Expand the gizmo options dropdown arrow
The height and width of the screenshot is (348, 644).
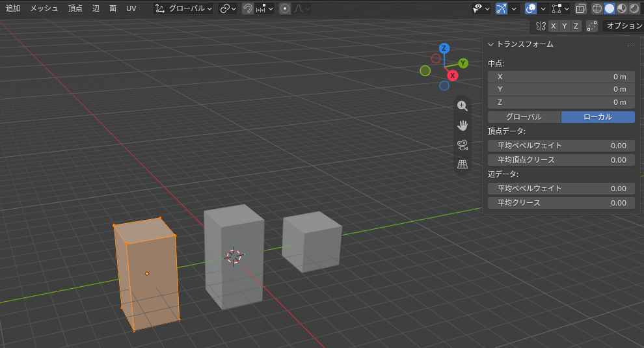514,8
